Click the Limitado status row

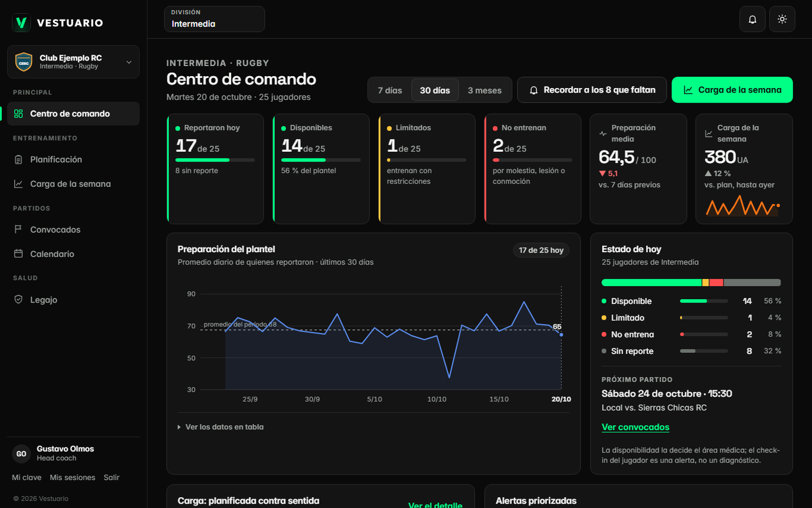691,318
